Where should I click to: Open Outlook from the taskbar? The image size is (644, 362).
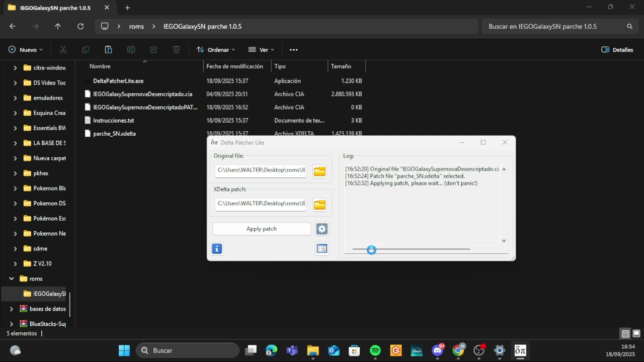(x=334, y=350)
